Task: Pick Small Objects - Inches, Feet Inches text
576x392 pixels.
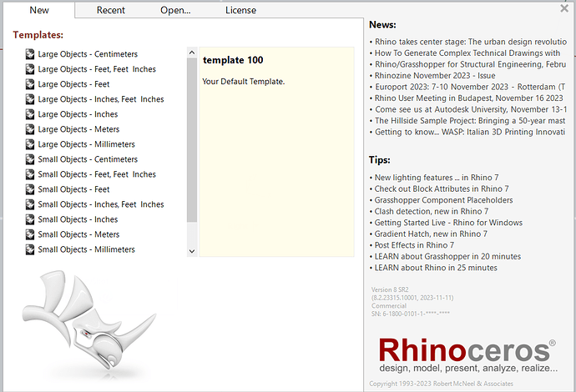Action: (x=101, y=205)
